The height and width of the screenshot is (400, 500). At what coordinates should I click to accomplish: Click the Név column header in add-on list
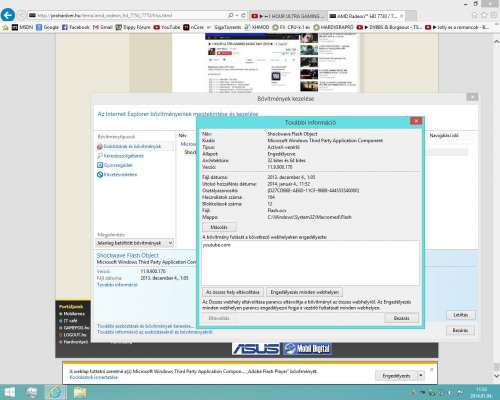tap(182, 135)
